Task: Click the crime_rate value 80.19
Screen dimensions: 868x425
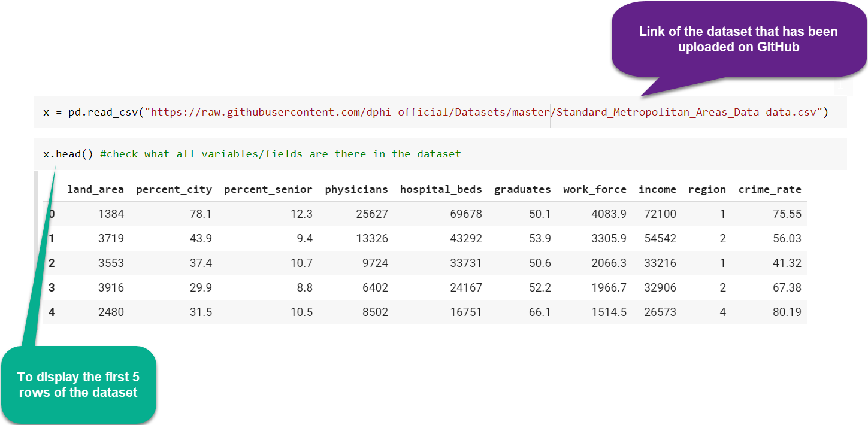Action: click(787, 312)
